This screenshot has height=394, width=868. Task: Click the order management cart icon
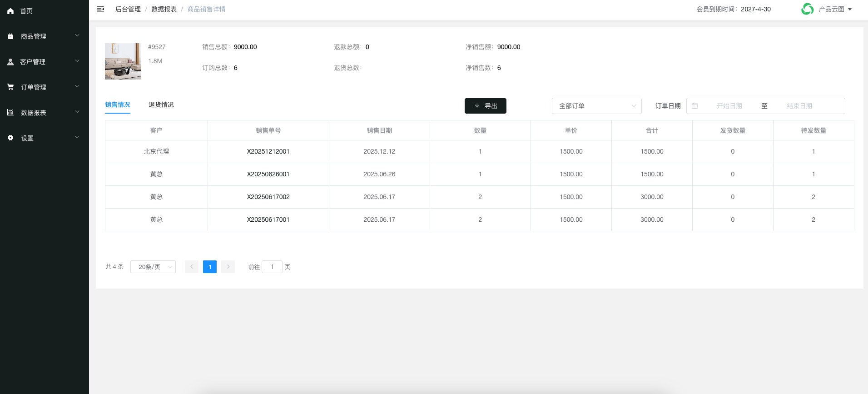(10, 87)
